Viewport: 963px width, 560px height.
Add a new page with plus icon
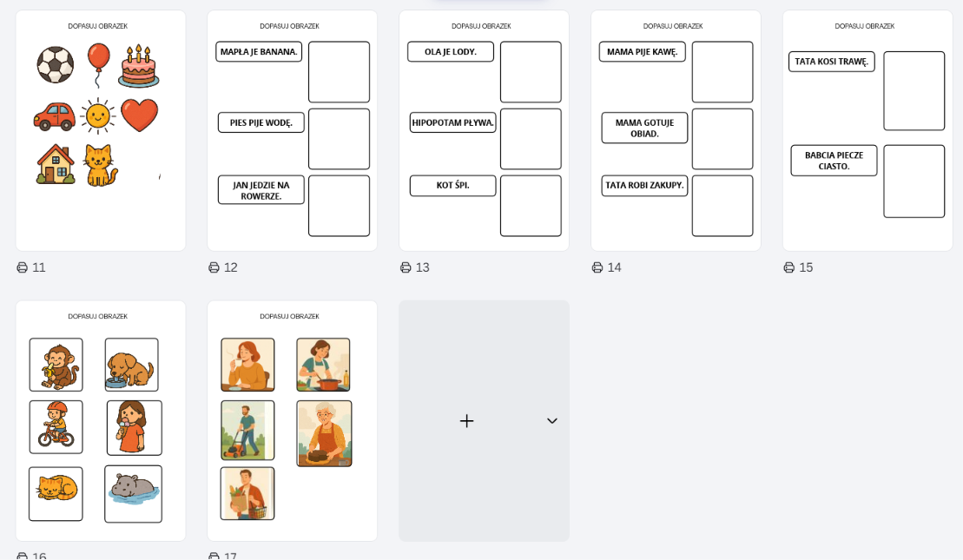(467, 420)
